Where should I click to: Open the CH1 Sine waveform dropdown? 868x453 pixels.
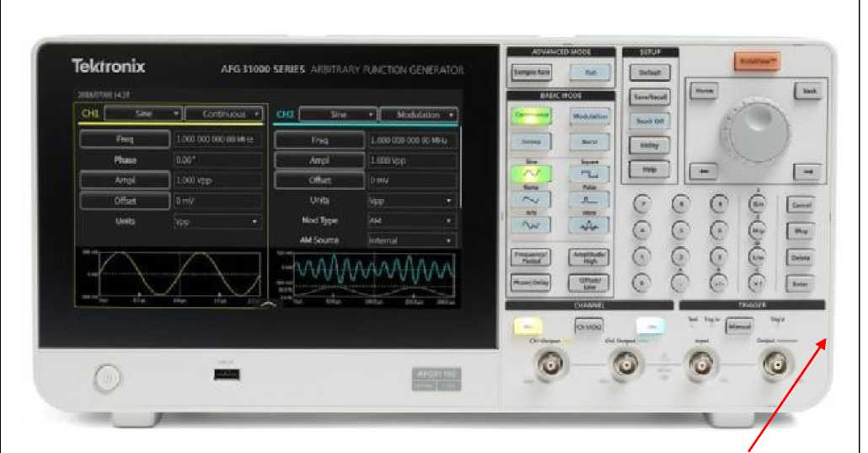[143, 113]
